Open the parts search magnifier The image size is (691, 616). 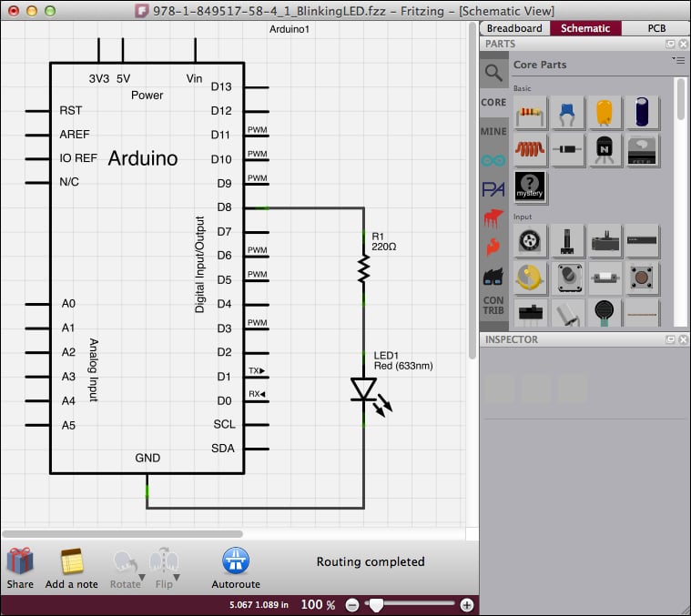(x=493, y=73)
